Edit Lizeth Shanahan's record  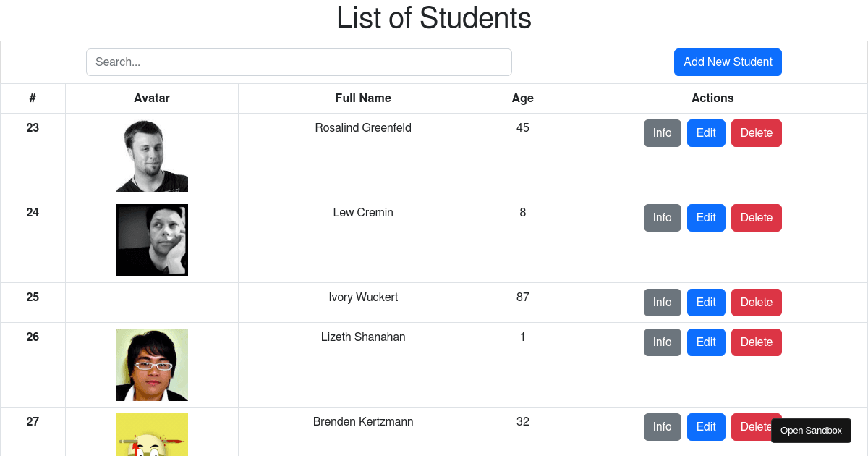tap(706, 342)
